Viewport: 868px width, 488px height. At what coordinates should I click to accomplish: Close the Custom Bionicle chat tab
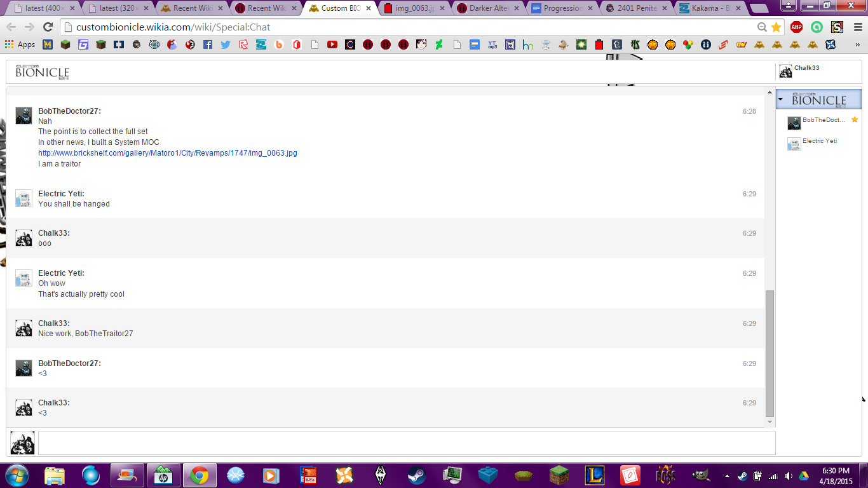(x=369, y=8)
